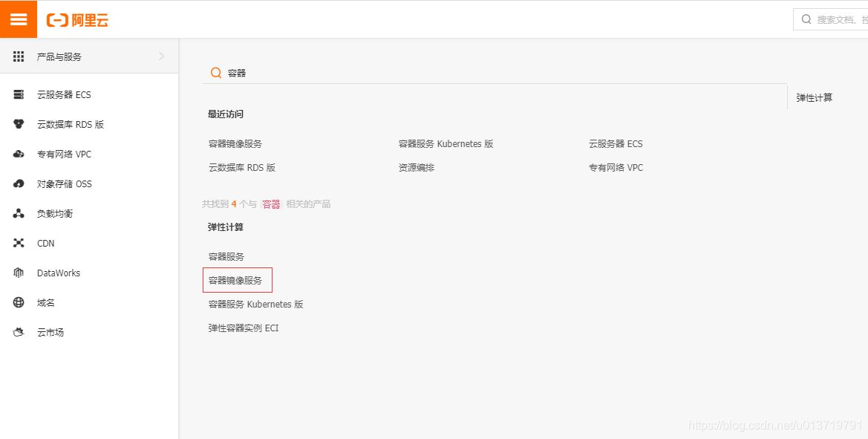Click the 对象存储 OSS sidebar icon
The width and height of the screenshot is (868, 439).
pyautogui.click(x=19, y=183)
